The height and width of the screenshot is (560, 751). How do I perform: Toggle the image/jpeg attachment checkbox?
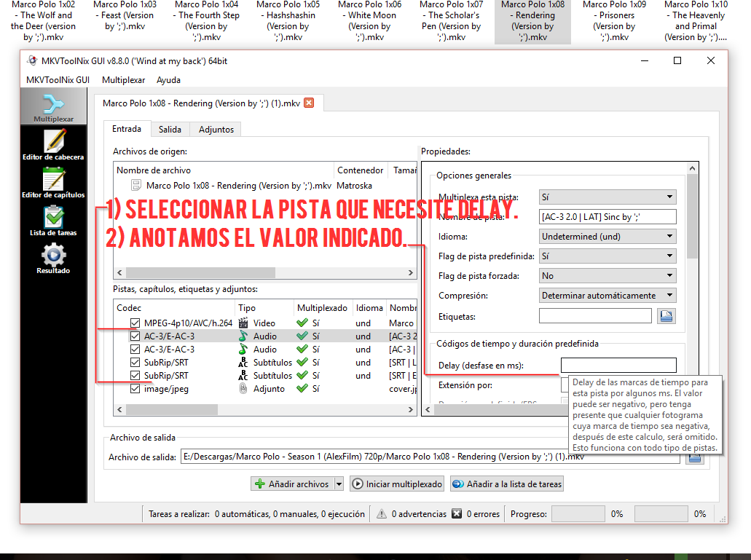135,389
